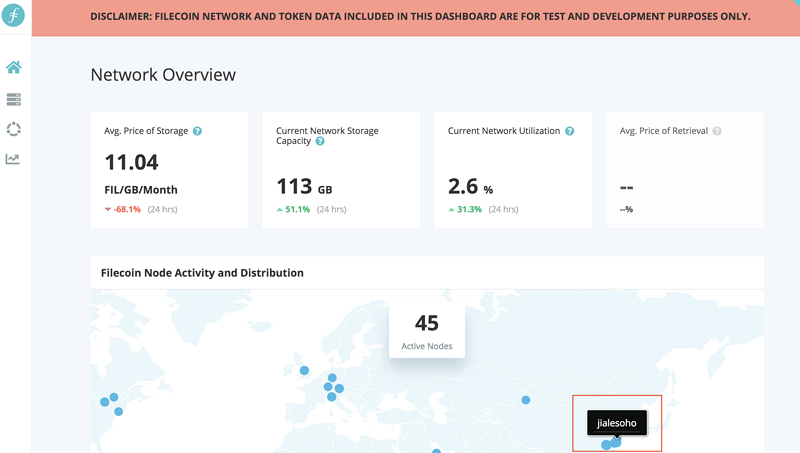Click help icon for Current Network Storage Capacity
800x453 pixels.
(320, 141)
